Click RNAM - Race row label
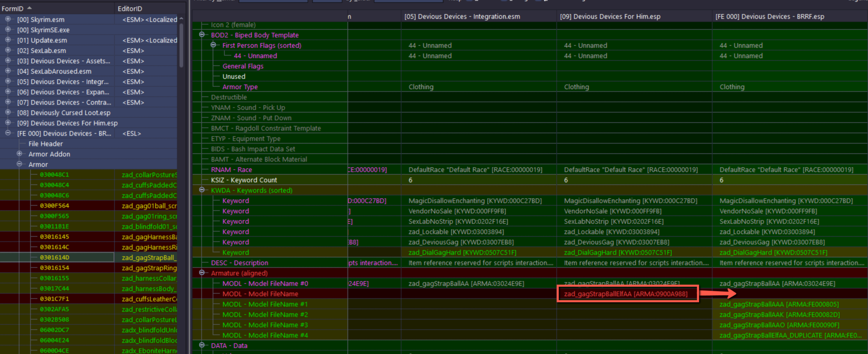 [x=231, y=170]
